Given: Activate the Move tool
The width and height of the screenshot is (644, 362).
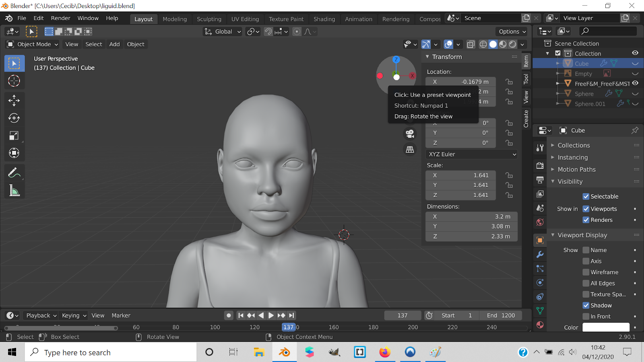Looking at the screenshot, I should pyautogui.click(x=14, y=100).
